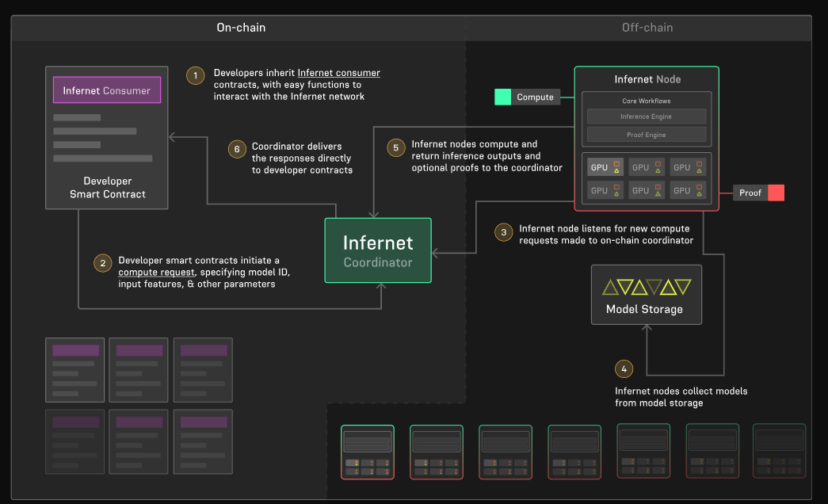This screenshot has height=504, width=828.
Task: Select the Inference Engine workflow
Action: pos(646,116)
